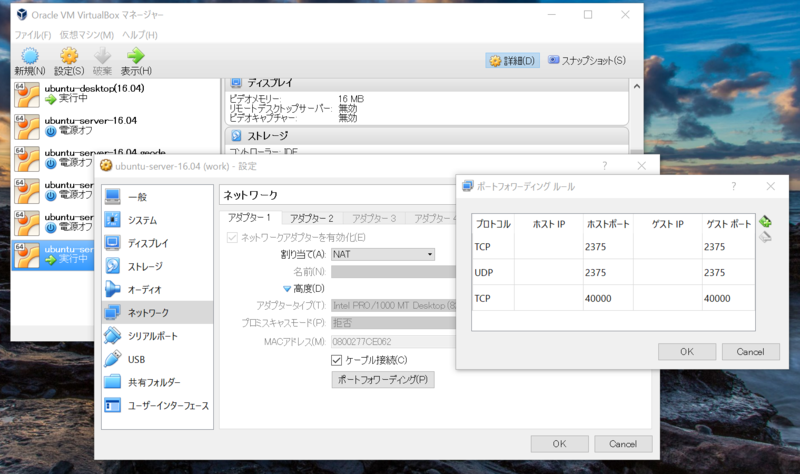Click Guest Port (ゲストポート) column header
The height and width of the screenshot is (474, 800).
[x=728, y=224]
